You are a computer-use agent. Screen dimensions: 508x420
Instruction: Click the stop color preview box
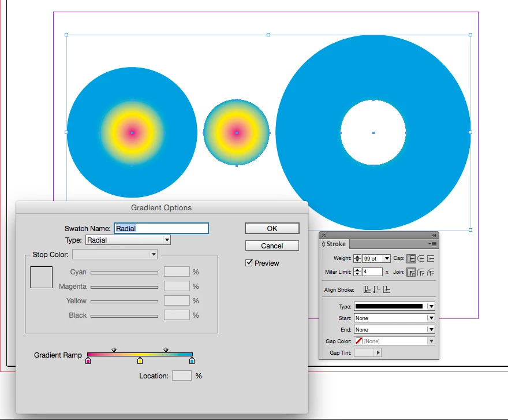click(x=42, y=277)
